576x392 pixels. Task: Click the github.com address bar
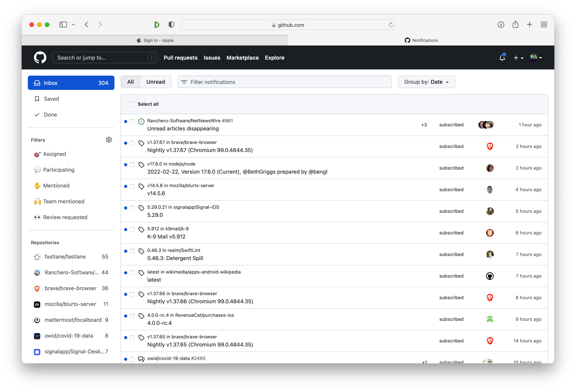288,25
